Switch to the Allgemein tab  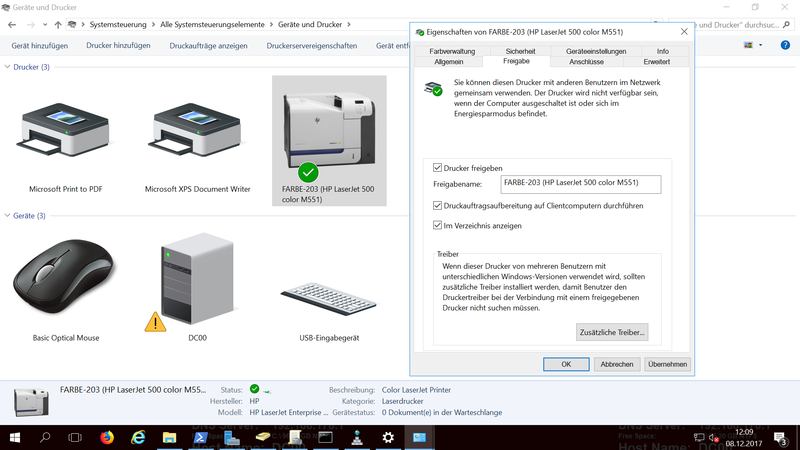[x=448, y=62]
